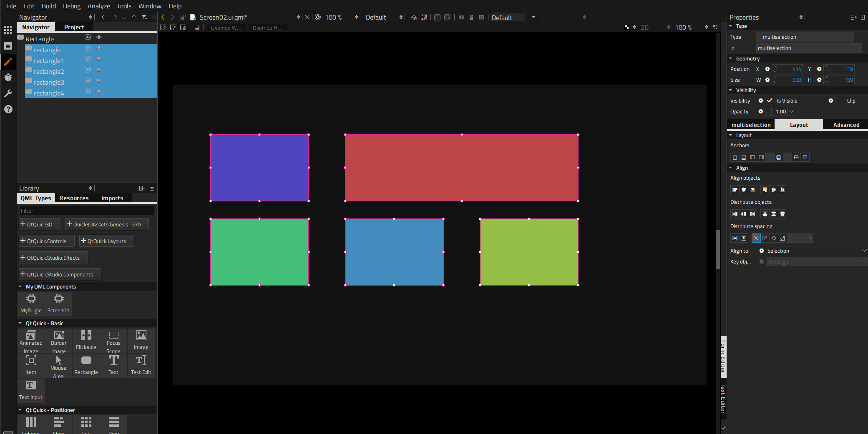Image resolution: width=868 pixels, height=434 pixels.
Task: Anchor selection to the top edge
Action: point(735,157)
